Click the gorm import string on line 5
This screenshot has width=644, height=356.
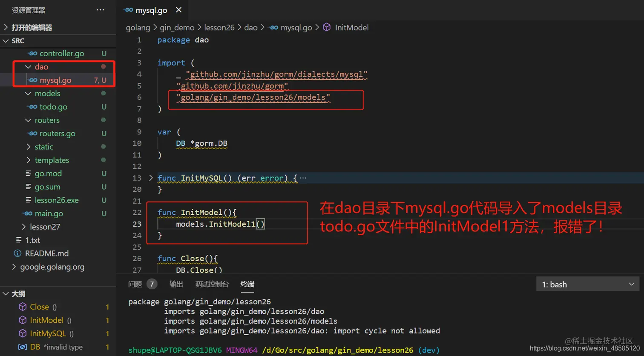pyautogui.click(x=232, y=86)
